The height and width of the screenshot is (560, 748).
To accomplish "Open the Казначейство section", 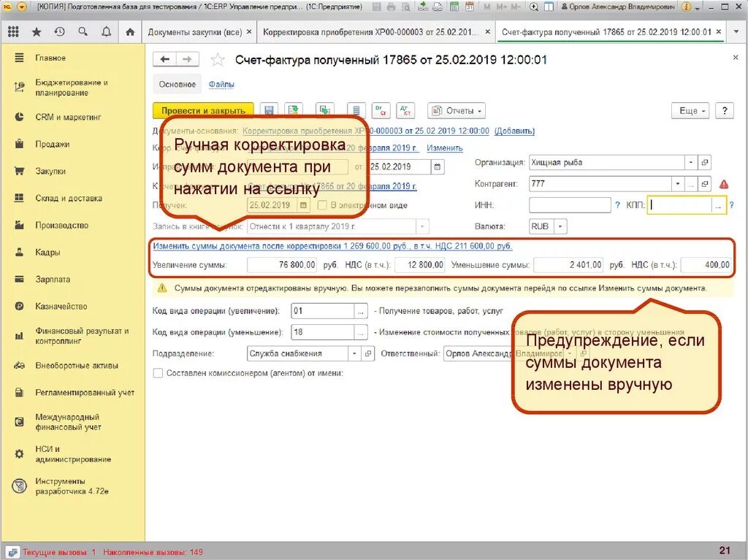I will pos(61,306).
